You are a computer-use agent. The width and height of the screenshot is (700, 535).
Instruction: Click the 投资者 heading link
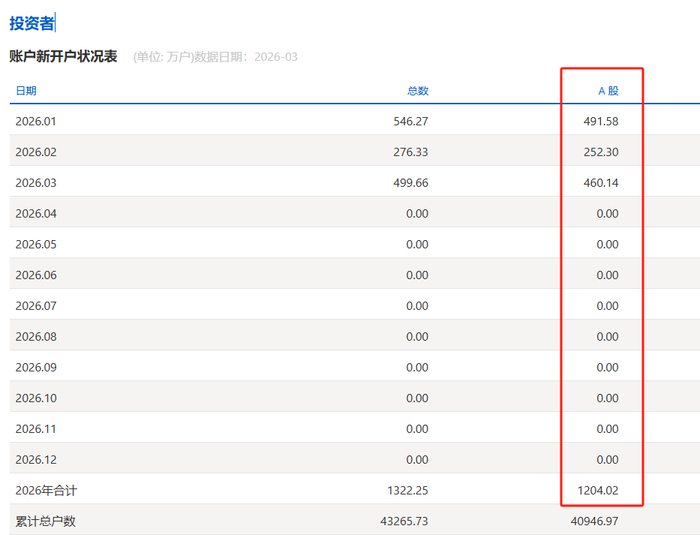pos(32,23)
